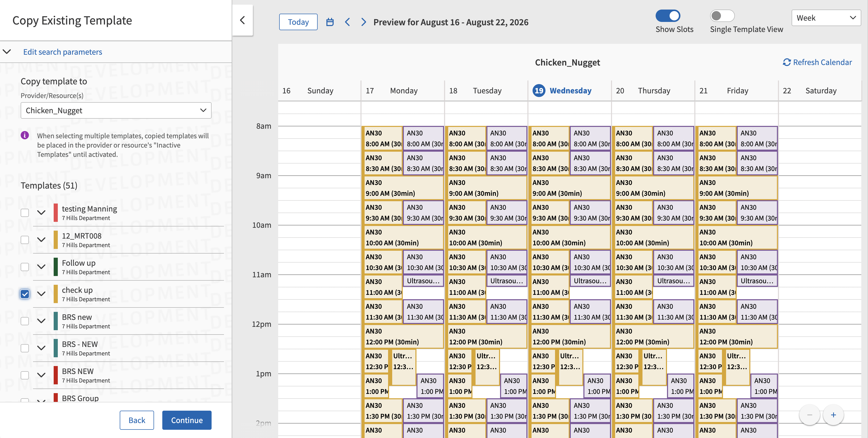This screenshot has height=438, width=868.
Task: Open the Edit search parameters link
Action: click(x=63, y=52)
